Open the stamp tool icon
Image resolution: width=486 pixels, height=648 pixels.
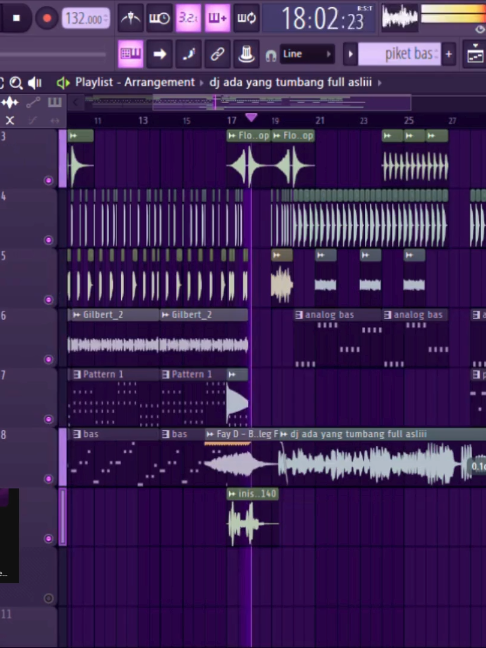coord(246,54)
